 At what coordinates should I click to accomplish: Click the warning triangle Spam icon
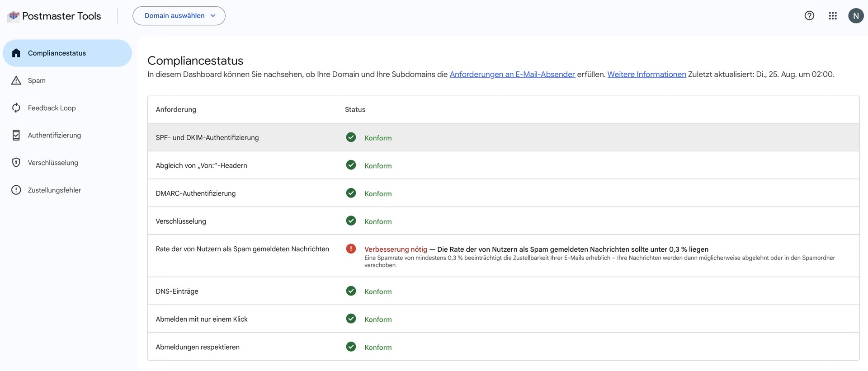pos(16,80)
